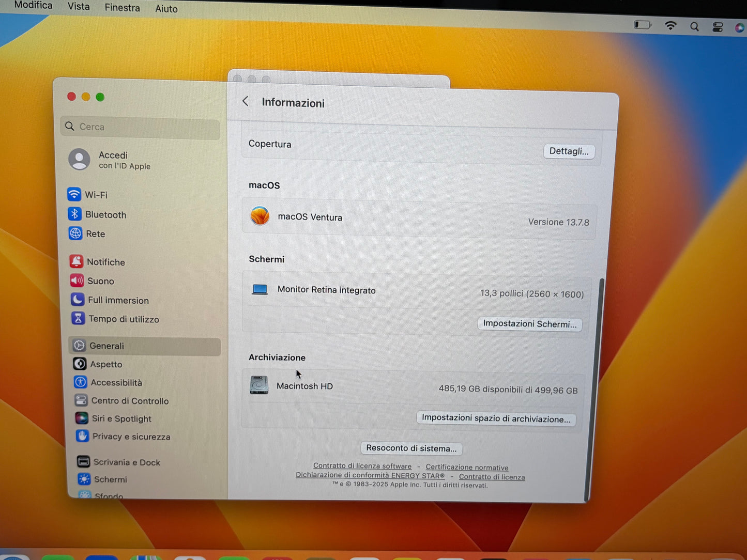
Task: Open Full immersion moon icon
Action: pyautogui.click(x=78, y=300)
